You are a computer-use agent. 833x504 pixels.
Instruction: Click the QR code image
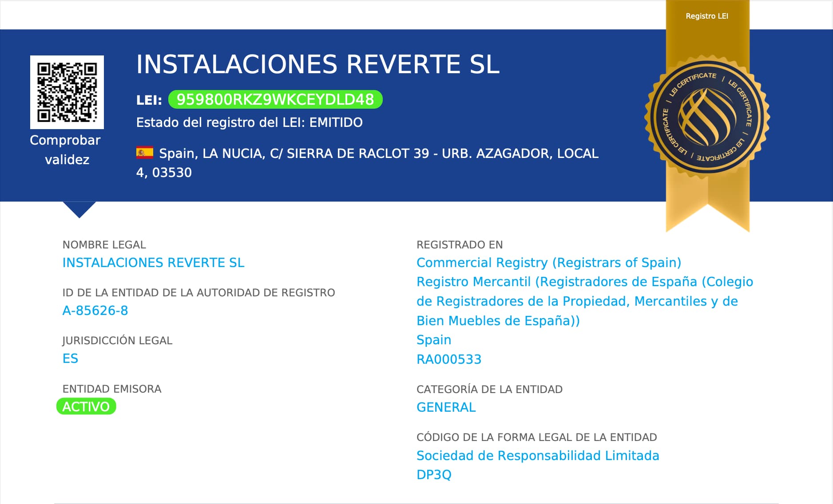point(67,92)
